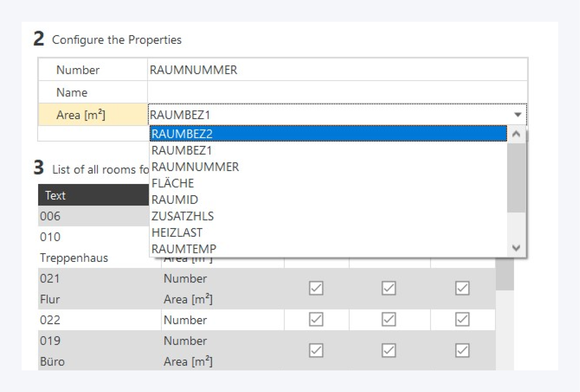Screen dimensions: 580x392
Task: Toggle middle checkbox in row 022
Action: 389,319
